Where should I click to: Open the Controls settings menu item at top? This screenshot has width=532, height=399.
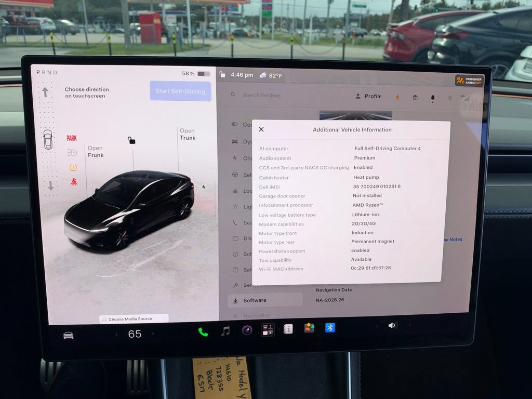[242, 125]
